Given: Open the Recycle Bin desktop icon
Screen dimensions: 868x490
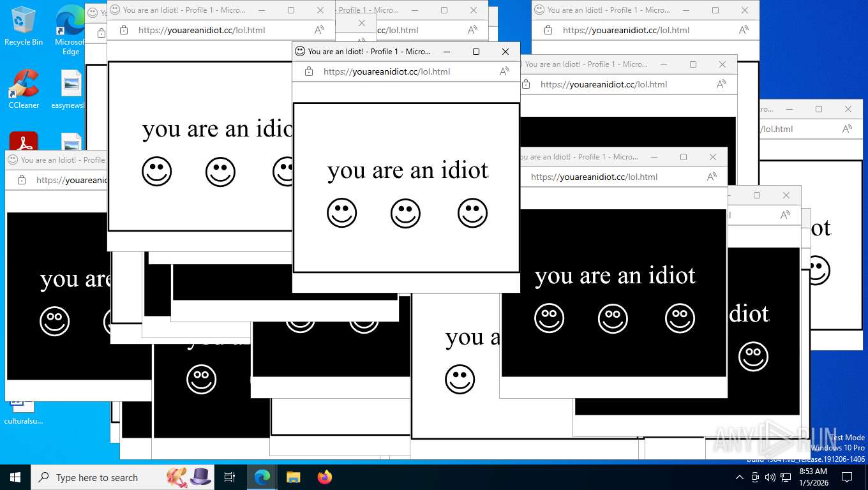Looking at the screenshot, I should click(x=24, y=26).
